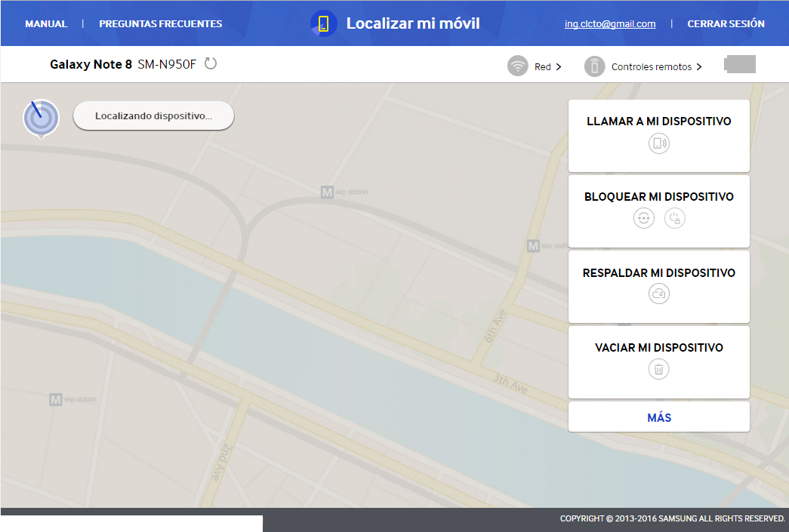Click the remote controls device icon

click(x=594, y=66)
